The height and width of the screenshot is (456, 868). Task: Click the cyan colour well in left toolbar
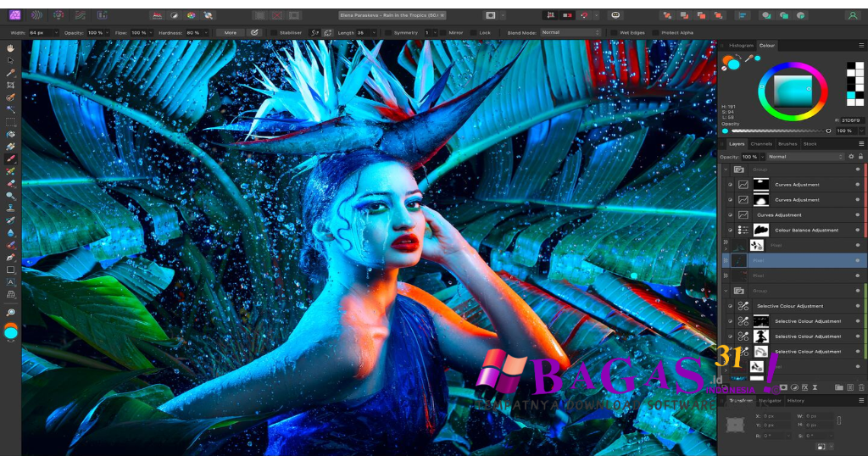10,332
